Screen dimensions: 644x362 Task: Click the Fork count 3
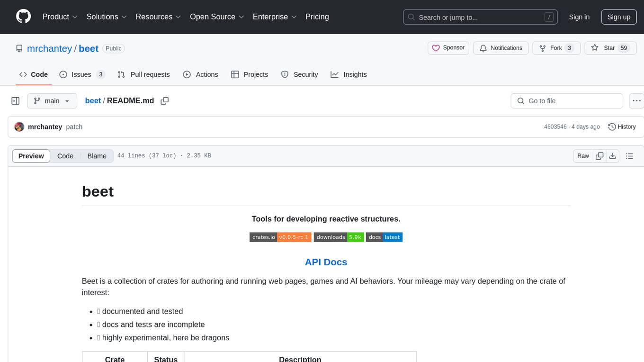tap(569, 48)
